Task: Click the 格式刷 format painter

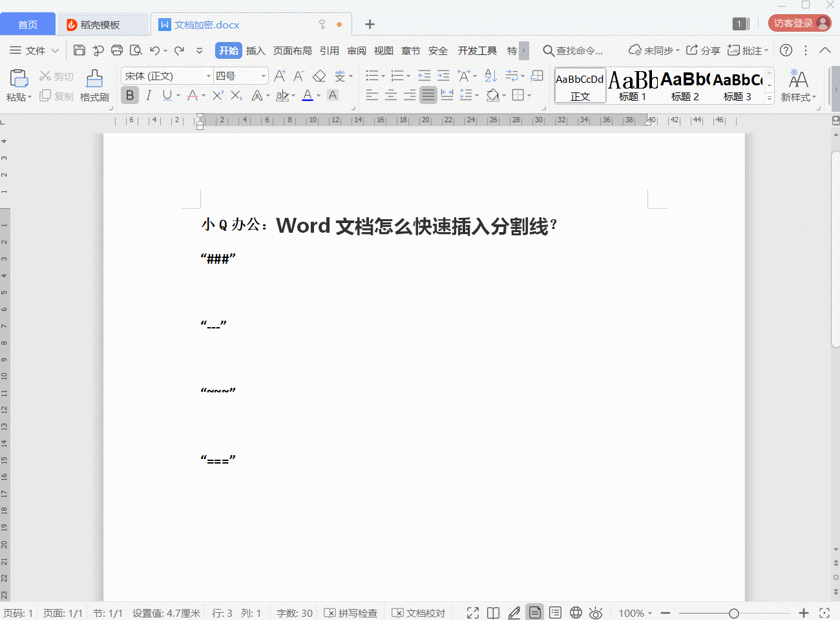Action: (94, 86)
